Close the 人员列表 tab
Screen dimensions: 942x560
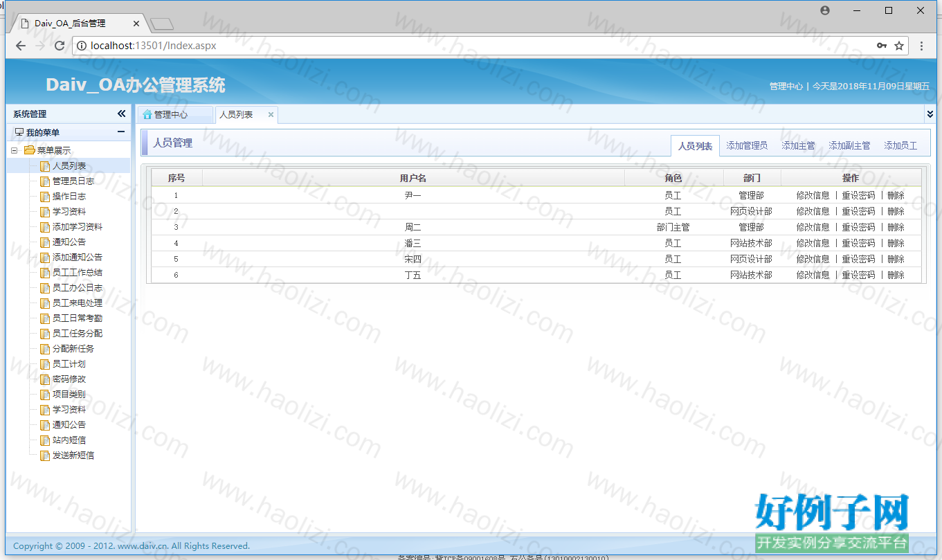(x=271, y=115)
